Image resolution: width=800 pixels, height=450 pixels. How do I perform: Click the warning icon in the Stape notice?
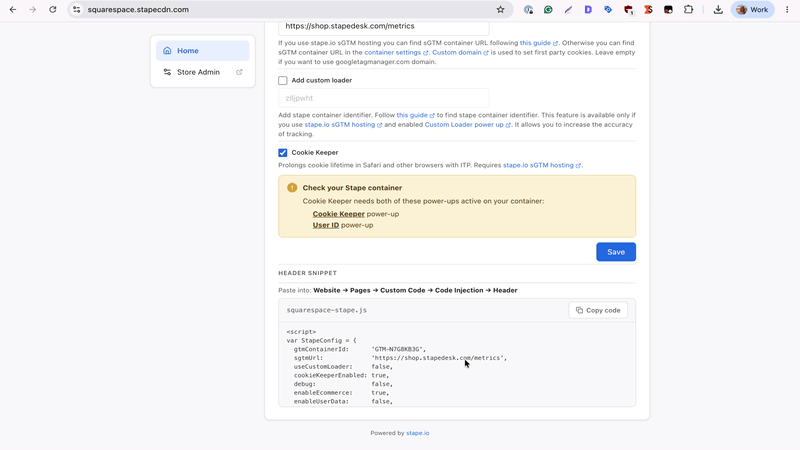point(292,187)
